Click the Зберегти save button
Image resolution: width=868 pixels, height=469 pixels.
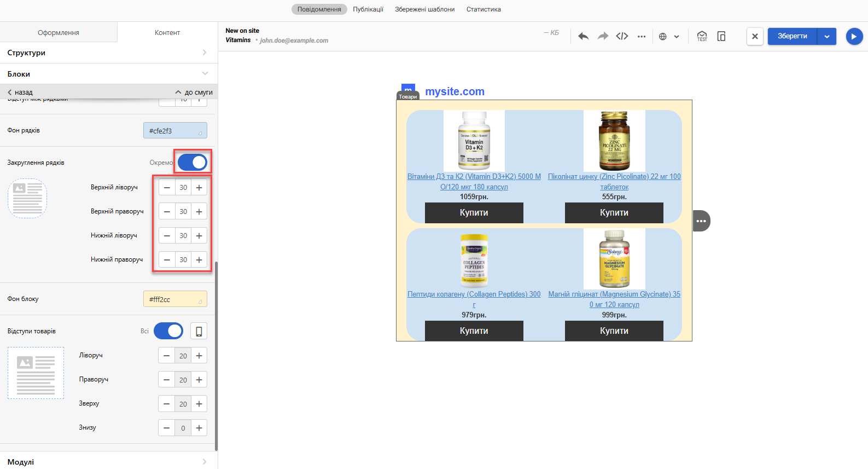pos(793,36)
